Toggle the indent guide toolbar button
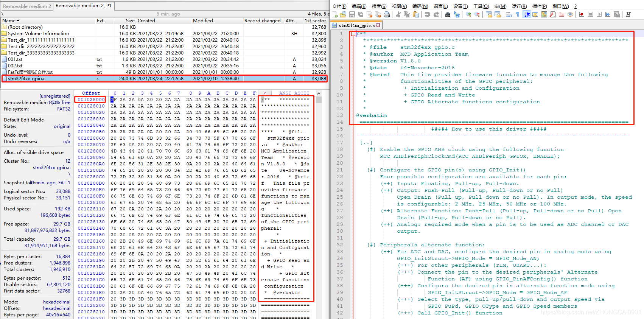Screen dimensions: 644x319 click(x=527, y=14)
